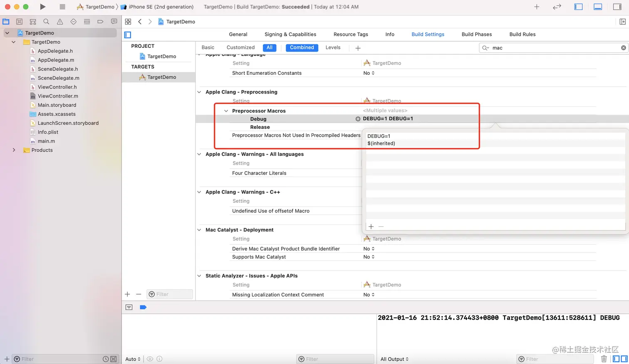Image resolution: width=629 pixels, height=364 pixels.
Task: Collapse Apple Clang - Preprocessing section
Action: 199,92
